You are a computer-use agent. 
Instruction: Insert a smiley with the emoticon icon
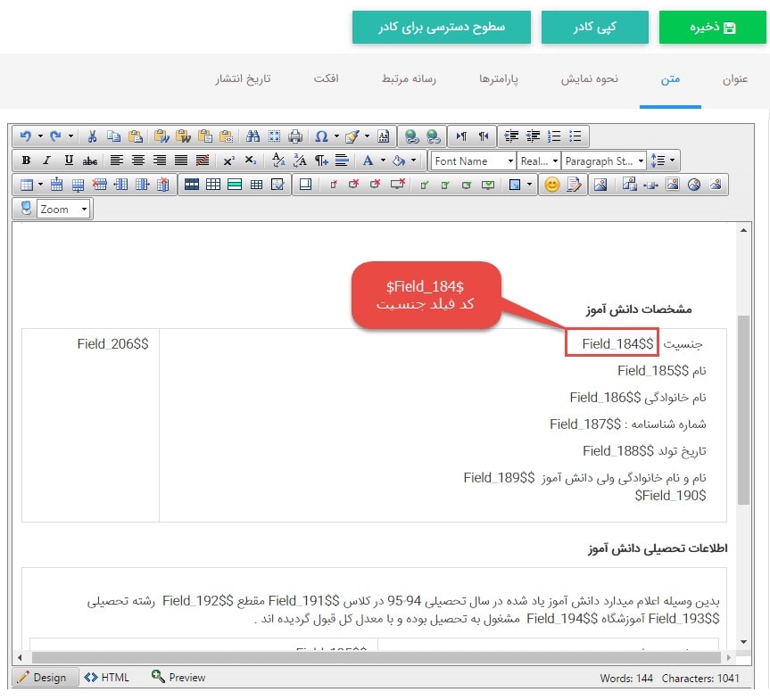[552, 185]
